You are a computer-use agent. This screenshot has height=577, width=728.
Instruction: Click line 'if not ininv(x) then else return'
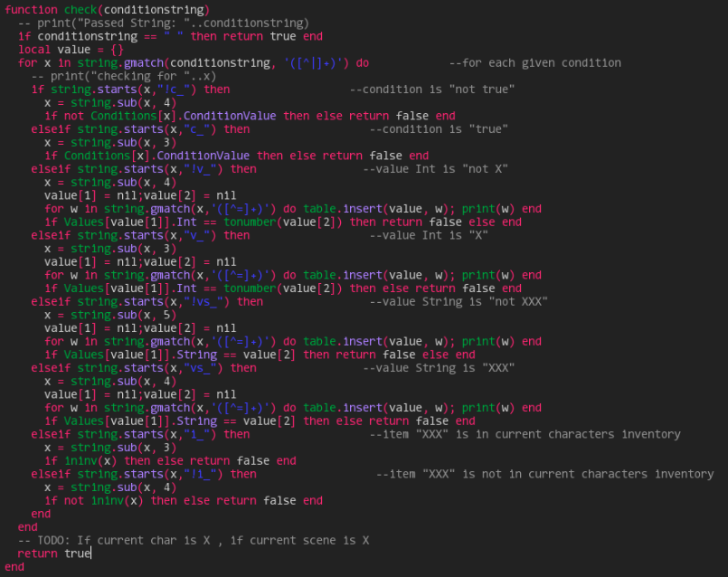point(184,501)
